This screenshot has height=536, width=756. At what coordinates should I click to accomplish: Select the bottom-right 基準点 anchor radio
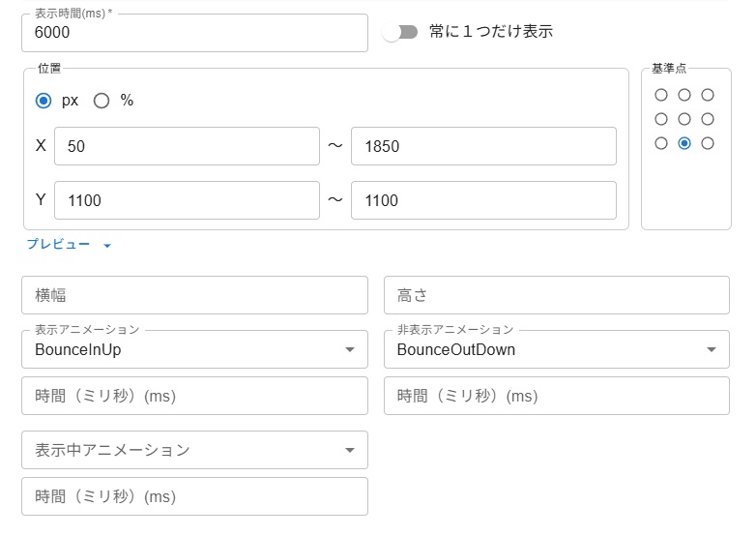(x=708, y=143)
